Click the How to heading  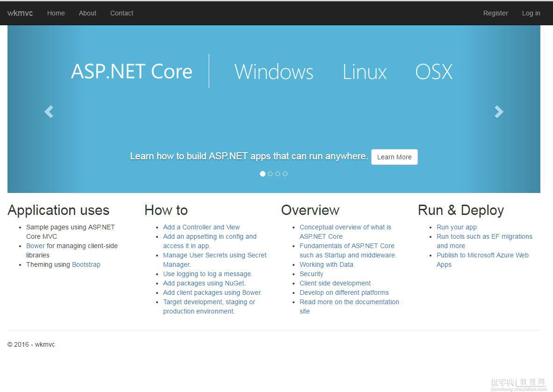click(166, 210)
